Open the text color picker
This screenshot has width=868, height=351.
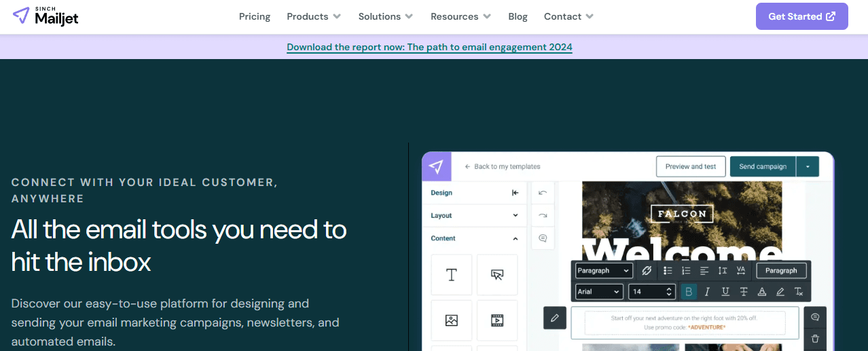[762, 291]
